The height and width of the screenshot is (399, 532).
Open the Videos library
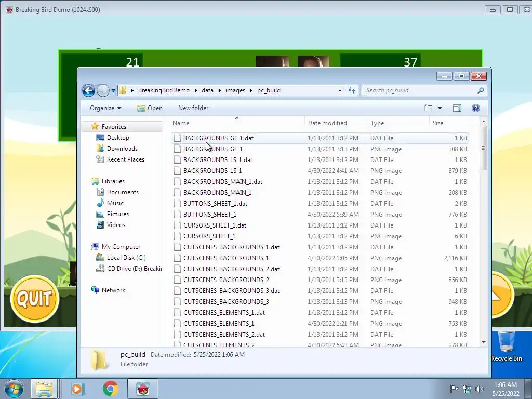click(116, 224)
